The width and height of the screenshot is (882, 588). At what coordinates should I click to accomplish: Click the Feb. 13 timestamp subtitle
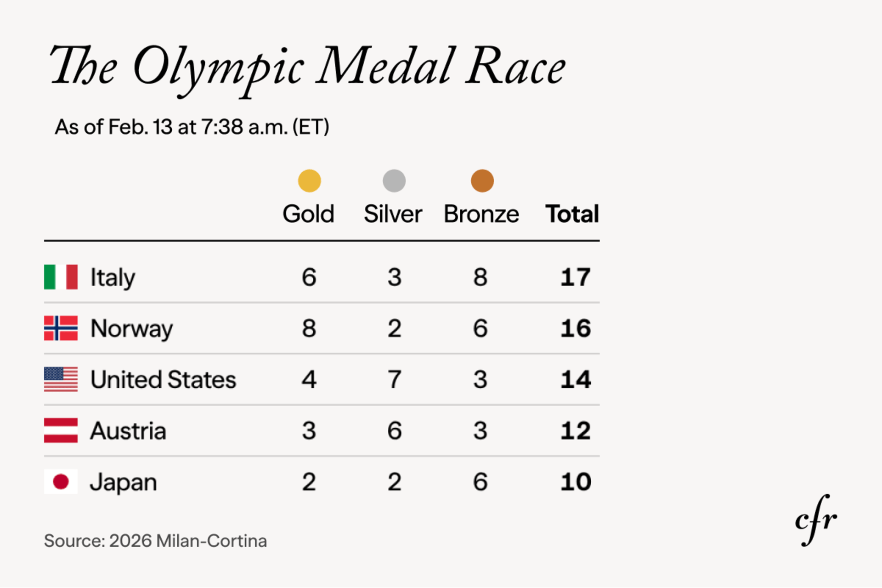192,127
